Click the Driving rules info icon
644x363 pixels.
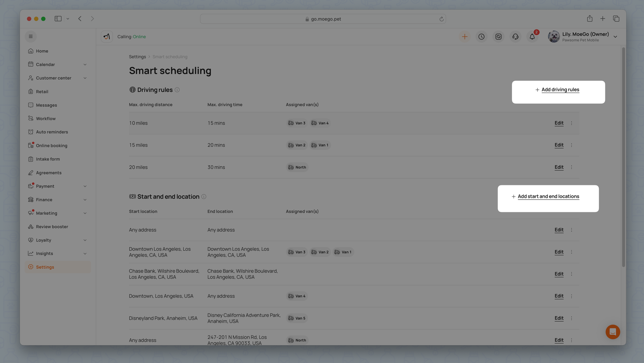[x=177, y=90]
